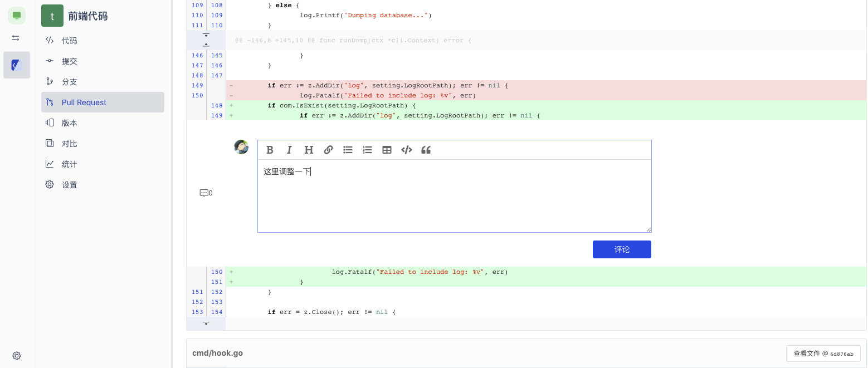
Task: Insert code block with the code icon
Action: 407,150
